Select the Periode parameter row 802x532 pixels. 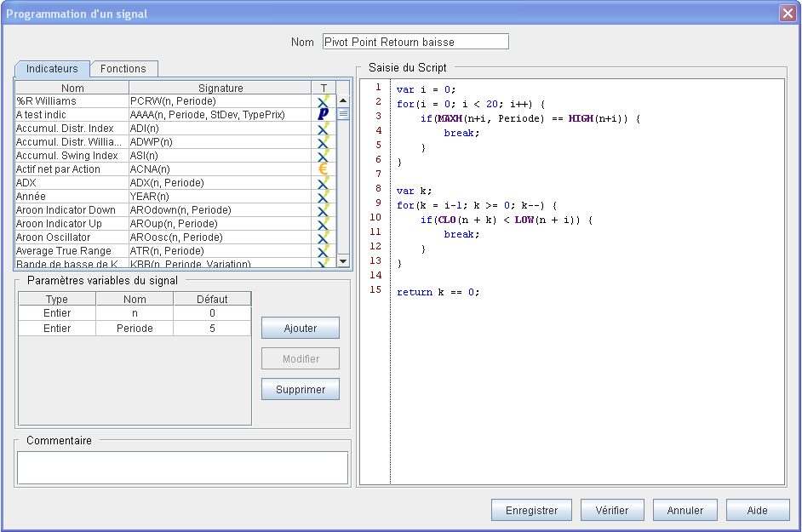click(x=135, y=328)
